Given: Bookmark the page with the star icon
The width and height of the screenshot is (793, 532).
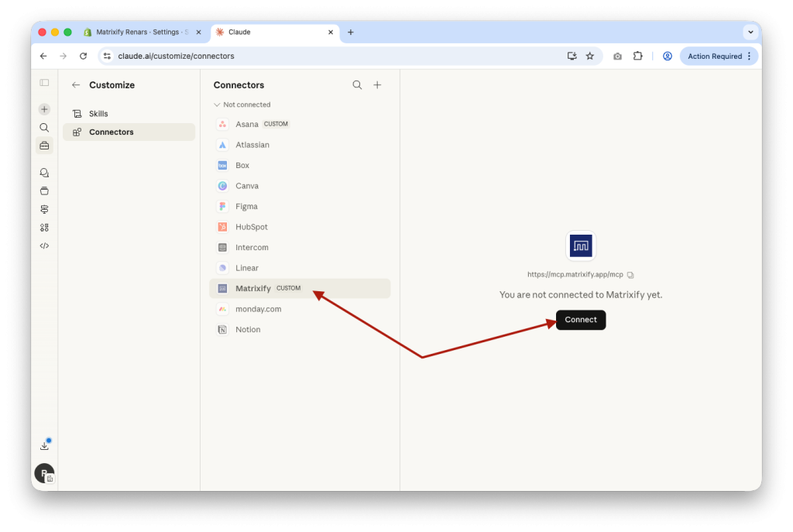Looking at the screenshot, I should pos(590,56).
